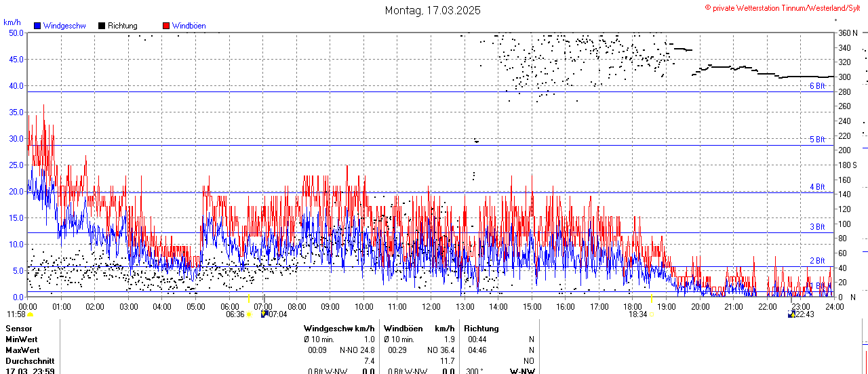868x374 pixels.
Task: Click the blue Windgeschw legend swatch
Action: [x=37, y=26]
